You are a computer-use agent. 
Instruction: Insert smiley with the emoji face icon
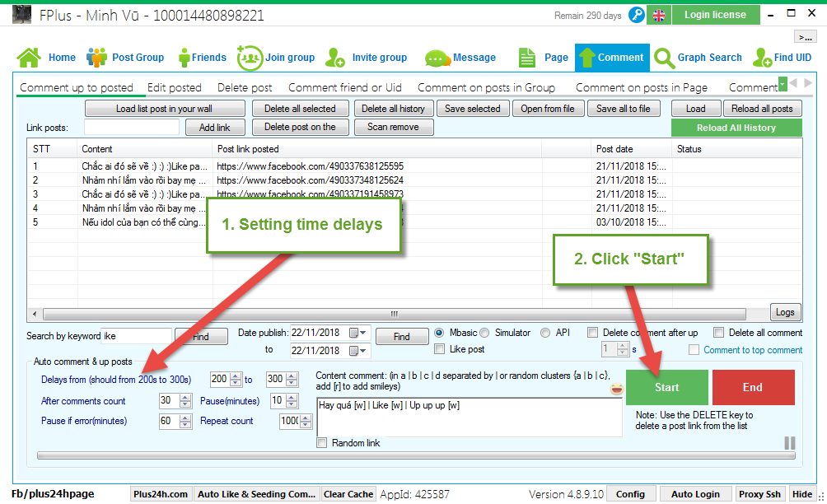pyautogui.click(x=617, y=390)
